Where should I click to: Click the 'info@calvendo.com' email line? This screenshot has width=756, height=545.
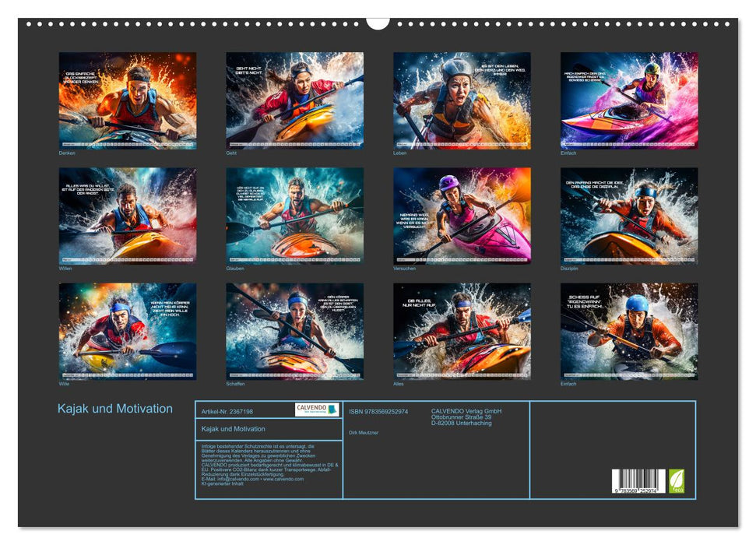tap(252, 480)
